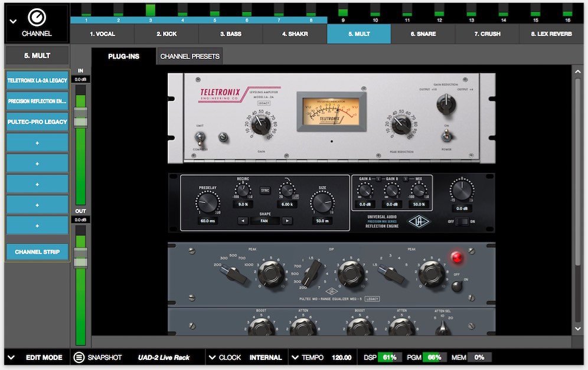
Task: Click Pultec high peak frequency selector knob
Action: pos(391,274)
